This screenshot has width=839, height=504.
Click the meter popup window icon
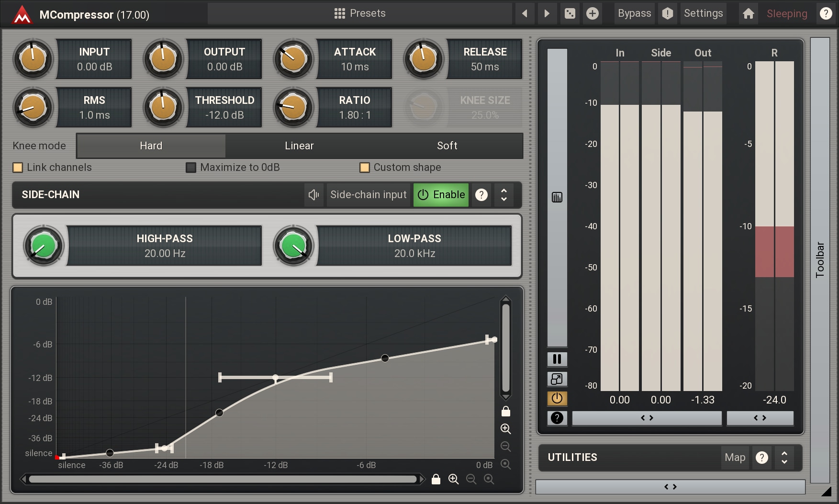(x=557, y=379)
